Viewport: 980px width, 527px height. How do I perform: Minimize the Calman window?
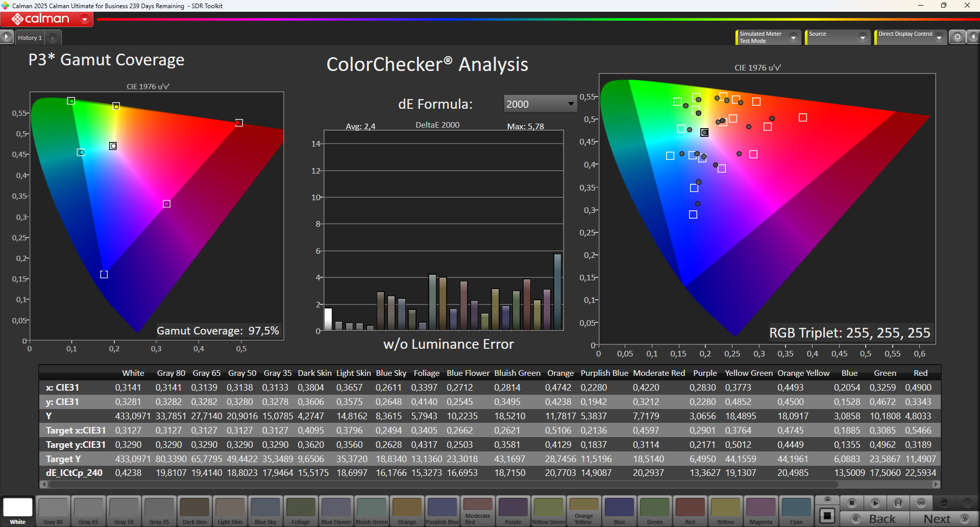coord(921,6)
